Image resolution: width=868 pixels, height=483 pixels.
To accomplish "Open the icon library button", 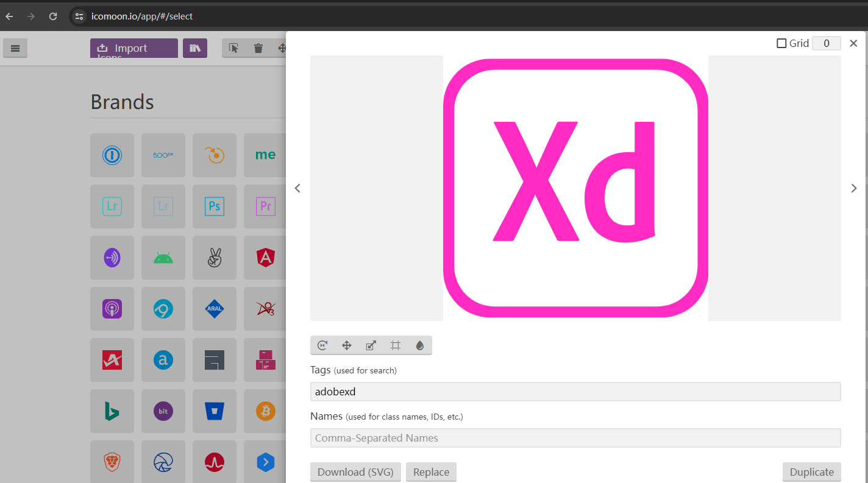I will click(x=195, y=48).
